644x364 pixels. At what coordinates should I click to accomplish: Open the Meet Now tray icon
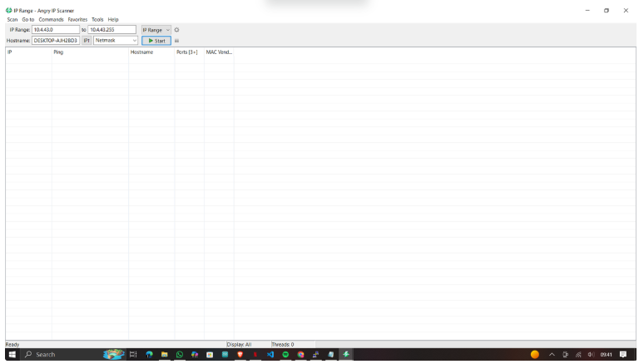[566, 355]
